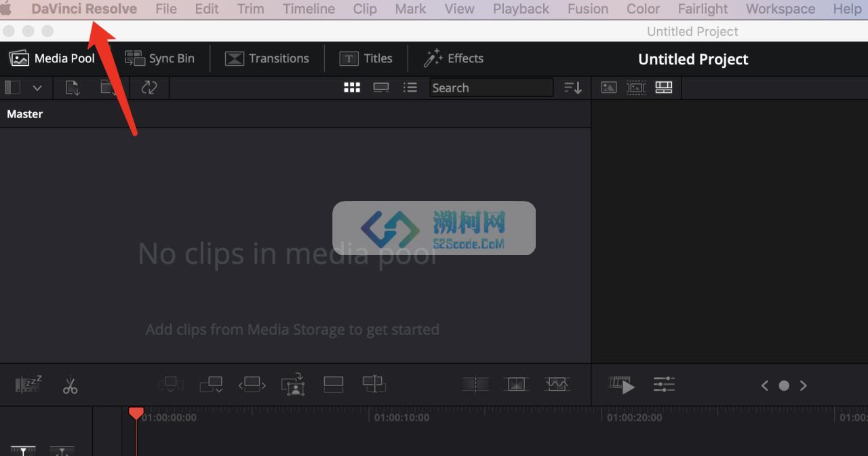Apply the Dissolve transition icon

517,385
